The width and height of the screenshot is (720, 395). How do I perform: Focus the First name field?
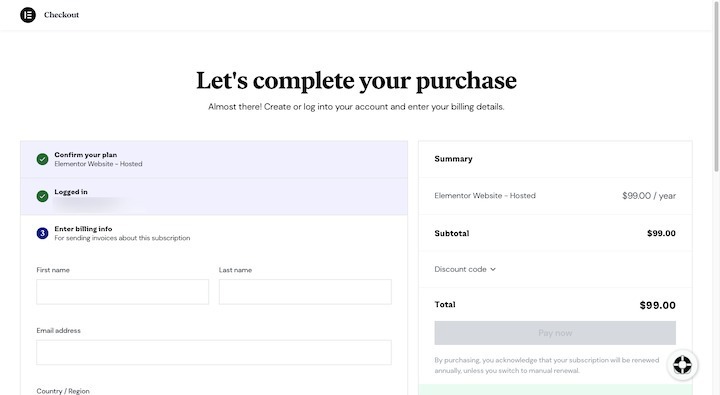pos(123,292)
